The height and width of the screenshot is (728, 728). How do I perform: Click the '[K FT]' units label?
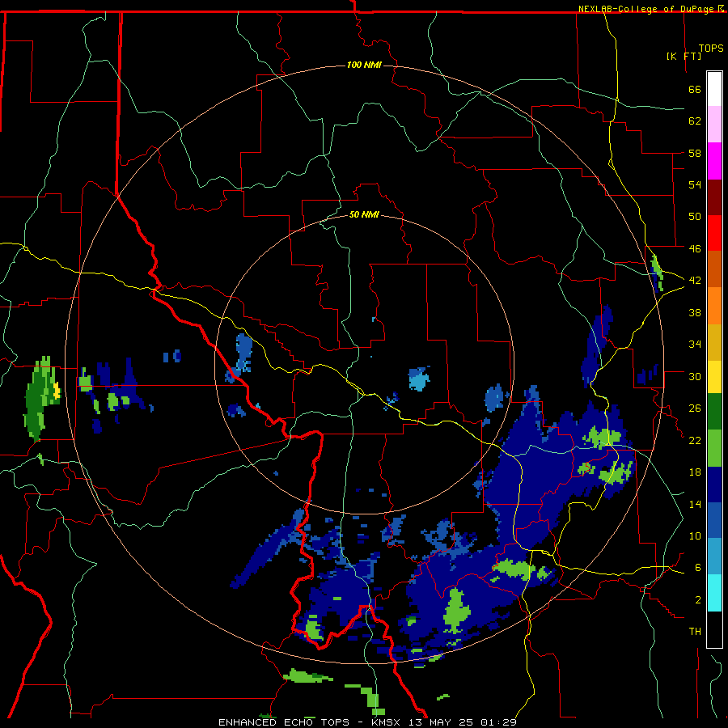pyautogui.click(x=684, y=56)
